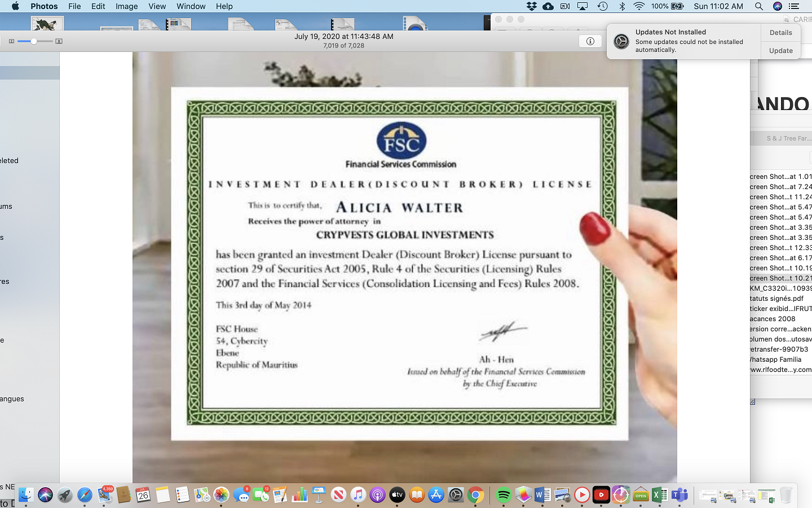Open the Time Machine menu icon
The image size is (812, 508).
click(x=602, y=6)
